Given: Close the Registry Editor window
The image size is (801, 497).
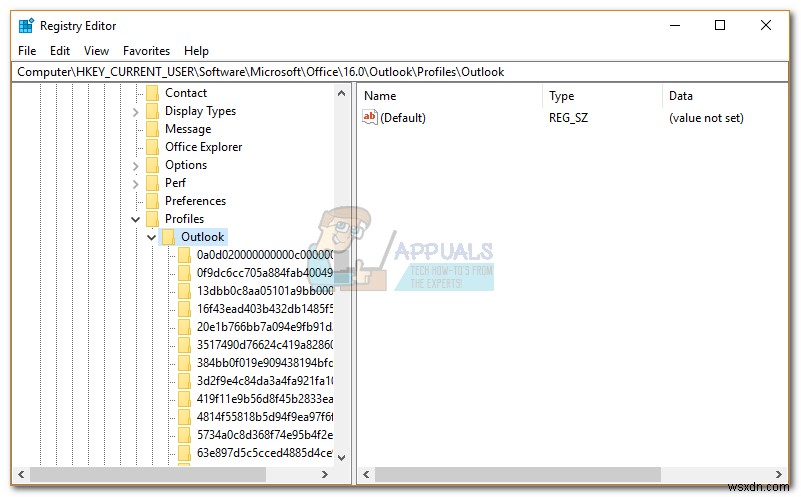Looking at the screenshot, I should (766, 25).
